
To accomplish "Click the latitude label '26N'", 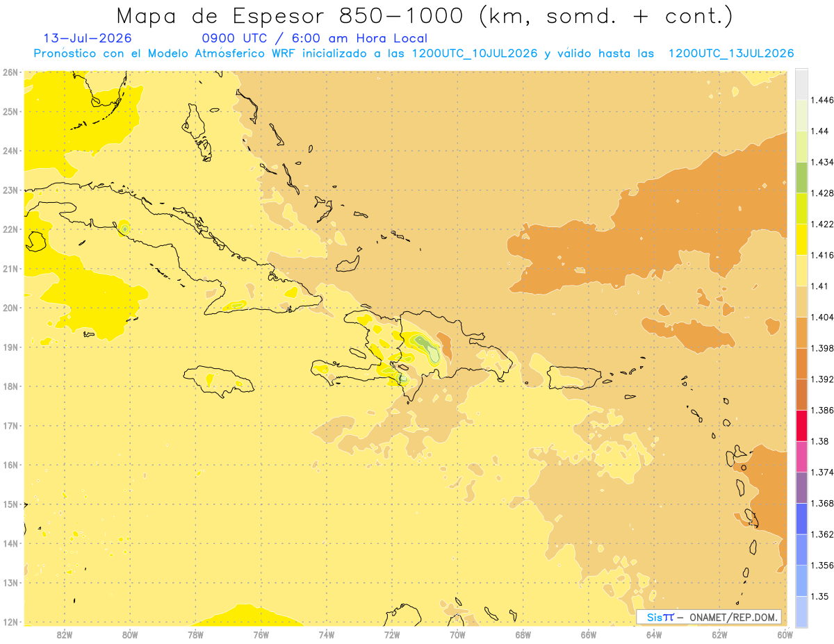I will (10, 72).
